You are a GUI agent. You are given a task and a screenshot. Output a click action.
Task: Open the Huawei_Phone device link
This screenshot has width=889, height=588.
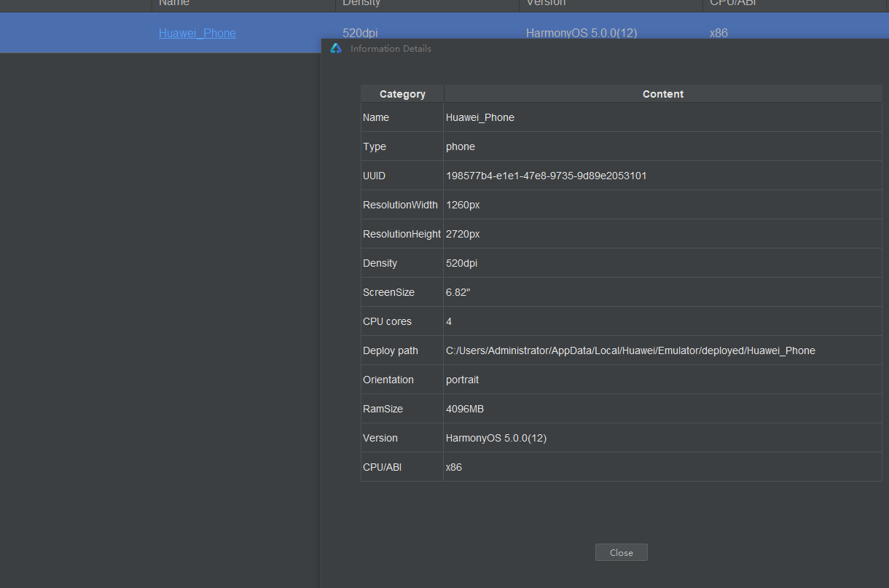tap(197, 33)
